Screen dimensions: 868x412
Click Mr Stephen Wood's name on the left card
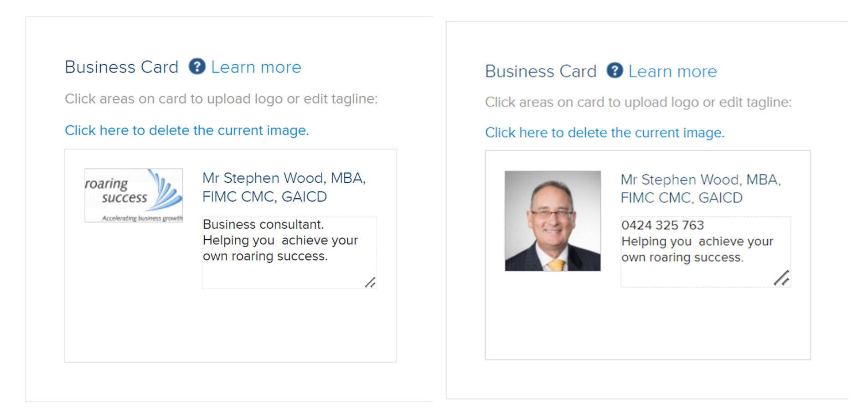click(x=284, y=187)
